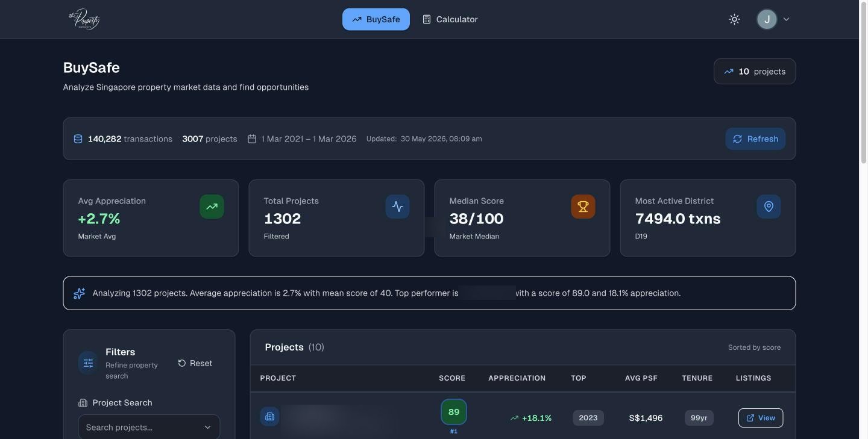Click the Filters sliders icon
The height and width of the screenshot is (439, 868).
click(x=88, y=363)
